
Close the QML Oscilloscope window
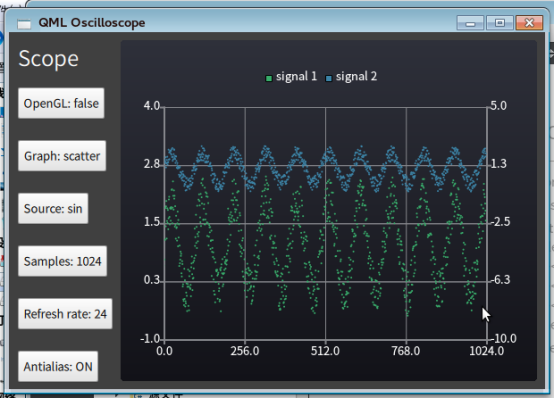(x=529, y=23)
